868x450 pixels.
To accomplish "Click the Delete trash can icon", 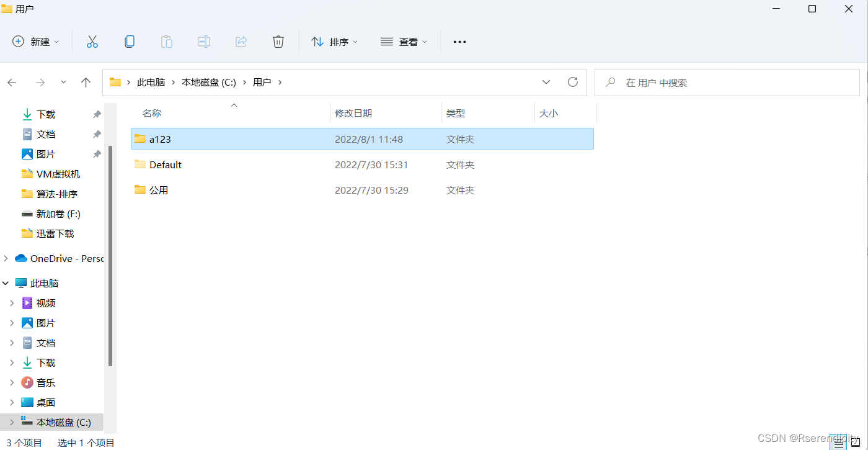I will click(x=278, y=42).
